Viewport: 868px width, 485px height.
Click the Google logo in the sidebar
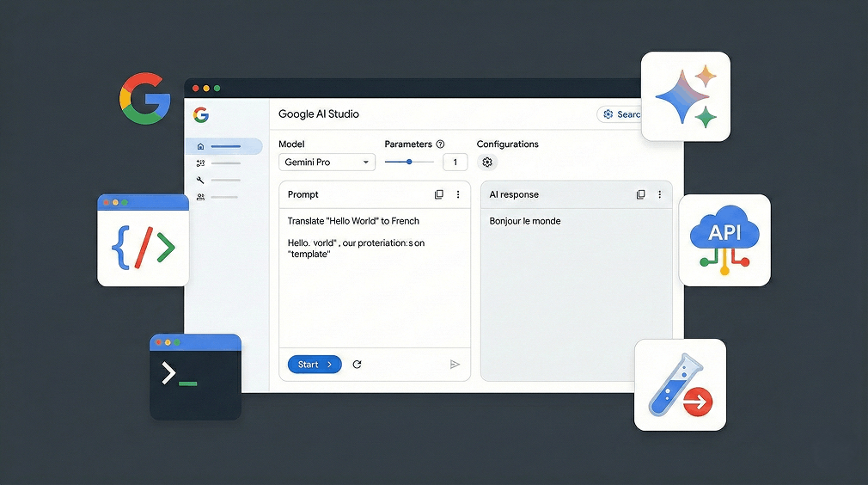click(201, 114)
